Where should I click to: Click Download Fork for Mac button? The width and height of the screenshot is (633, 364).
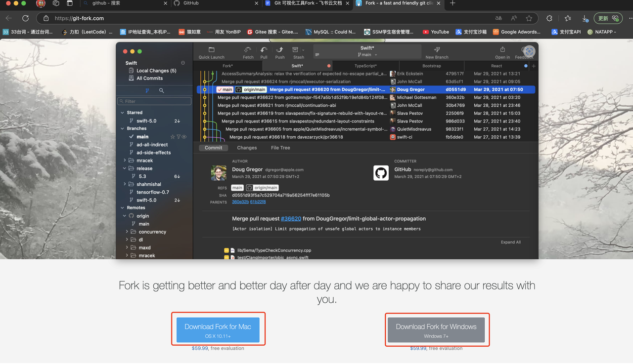pos(218,330)
